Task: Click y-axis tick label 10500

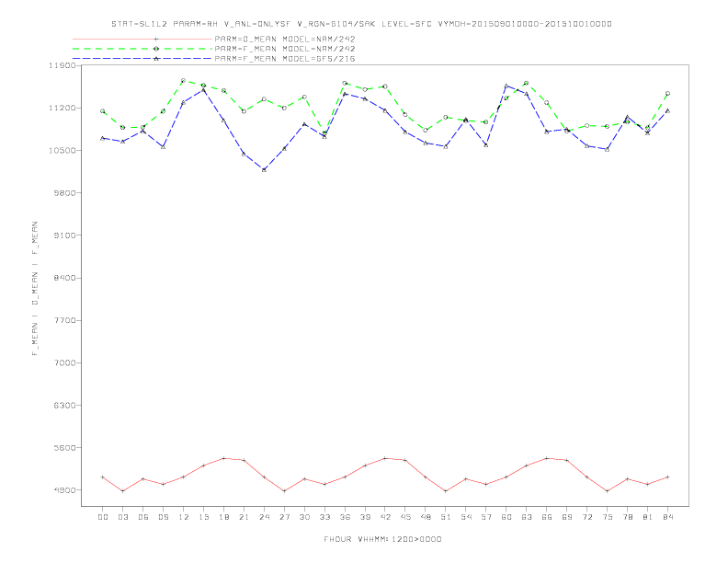Action: (x=62, y=151)
